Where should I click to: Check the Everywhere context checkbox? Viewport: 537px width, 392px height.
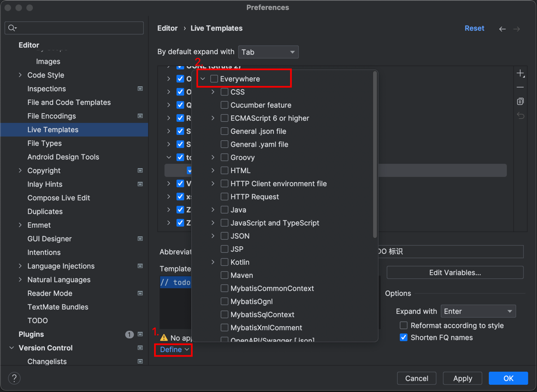coord(214,79)
